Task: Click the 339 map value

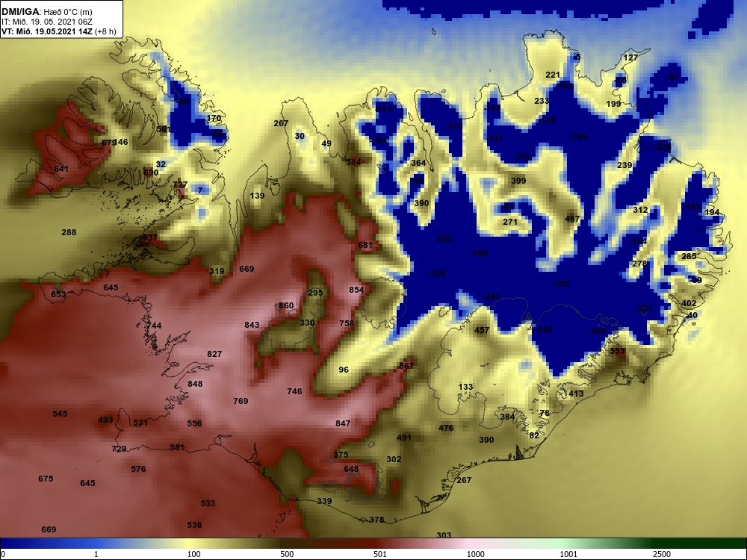Action: pos(324,502)
